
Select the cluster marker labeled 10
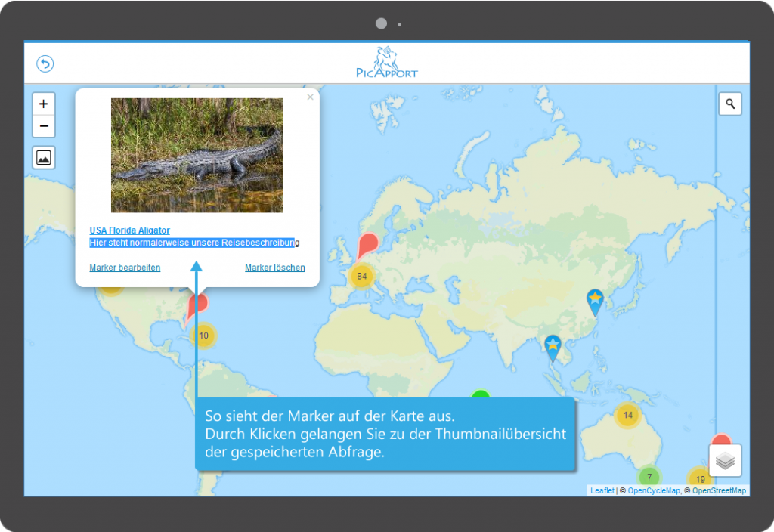tap(203, 336)
